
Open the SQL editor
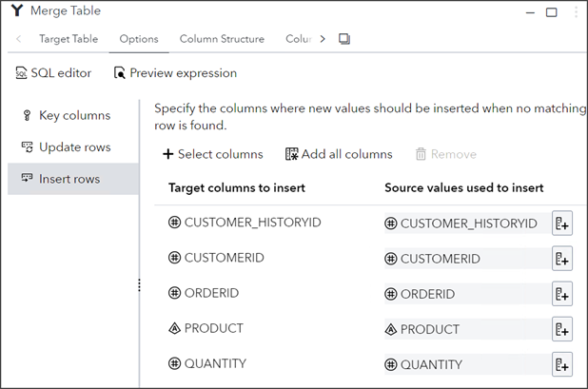[x=54, y=73]
